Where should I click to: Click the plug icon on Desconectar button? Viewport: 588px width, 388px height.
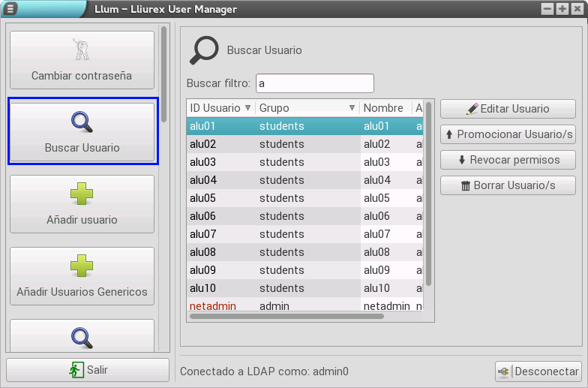point(504,371)
